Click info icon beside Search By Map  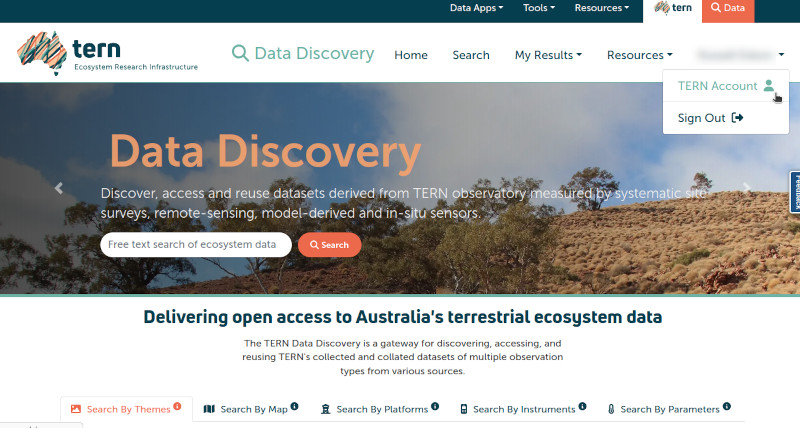(x=294, y=406)
